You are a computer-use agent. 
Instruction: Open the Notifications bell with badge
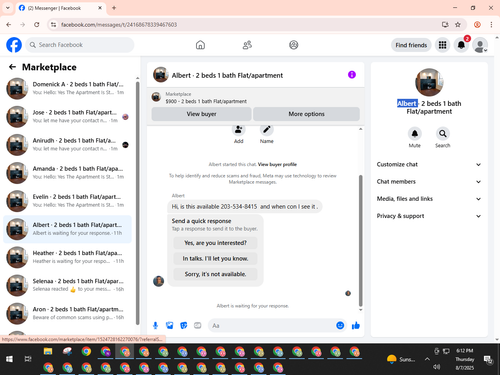(x=461, y=45)
